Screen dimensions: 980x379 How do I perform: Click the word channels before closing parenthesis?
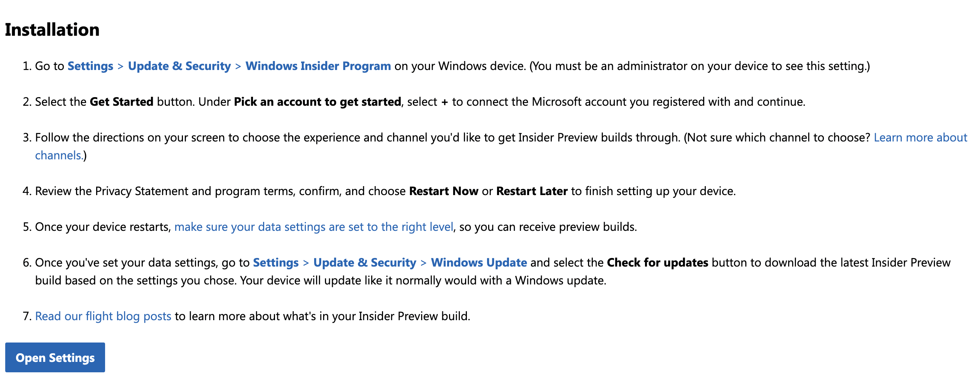pyautogui.click(x=59, y=156)
